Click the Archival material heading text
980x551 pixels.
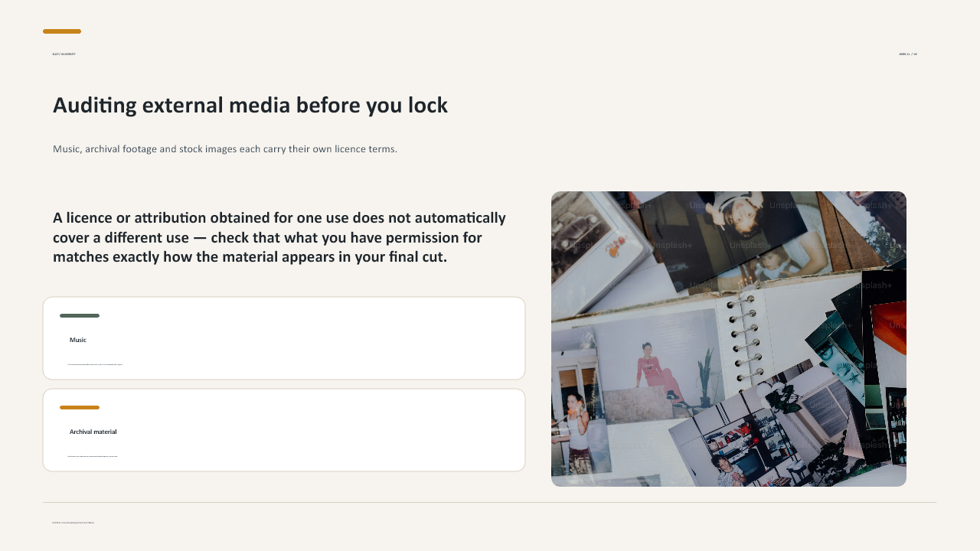coord(93,432)
